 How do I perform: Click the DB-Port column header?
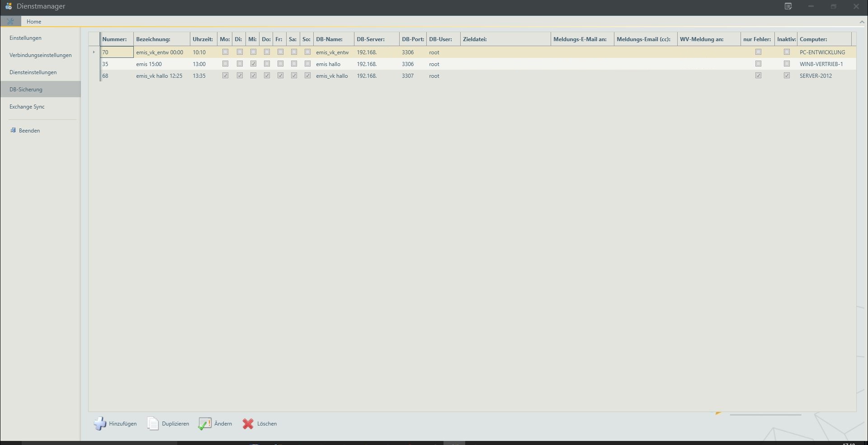pos(413,39)
